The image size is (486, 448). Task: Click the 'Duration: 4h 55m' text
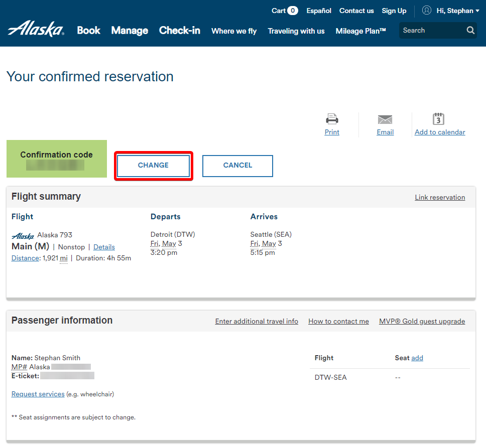point(103,258)
